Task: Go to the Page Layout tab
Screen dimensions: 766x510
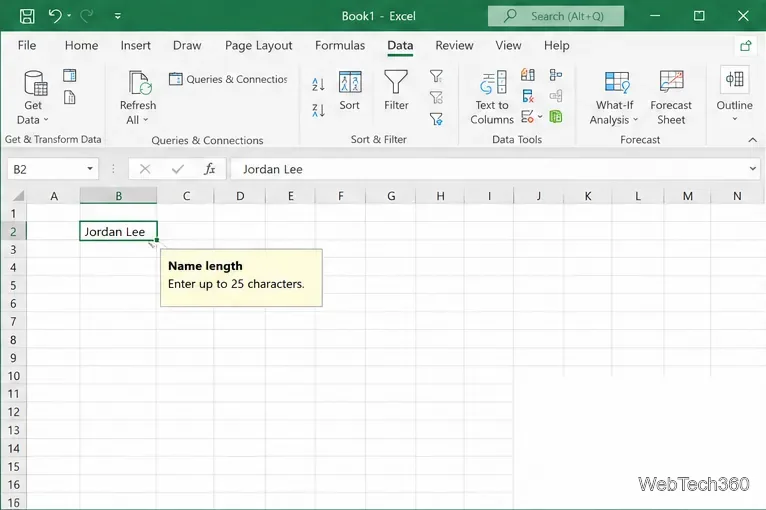Action: coord(258,45)
